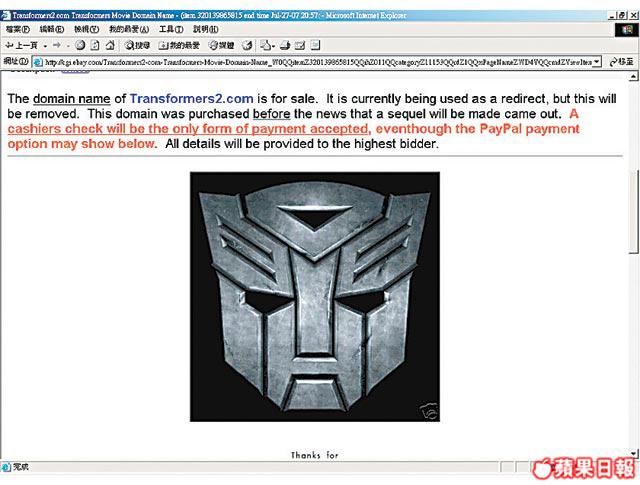
Task: Click the vertical scrollbar thumb
Action: point(633,210)
